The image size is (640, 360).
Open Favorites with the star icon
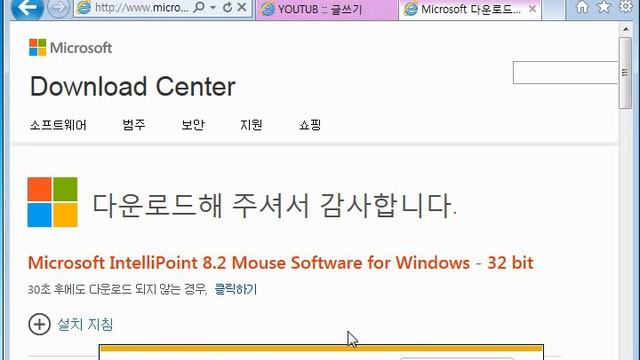click(604, 7)
